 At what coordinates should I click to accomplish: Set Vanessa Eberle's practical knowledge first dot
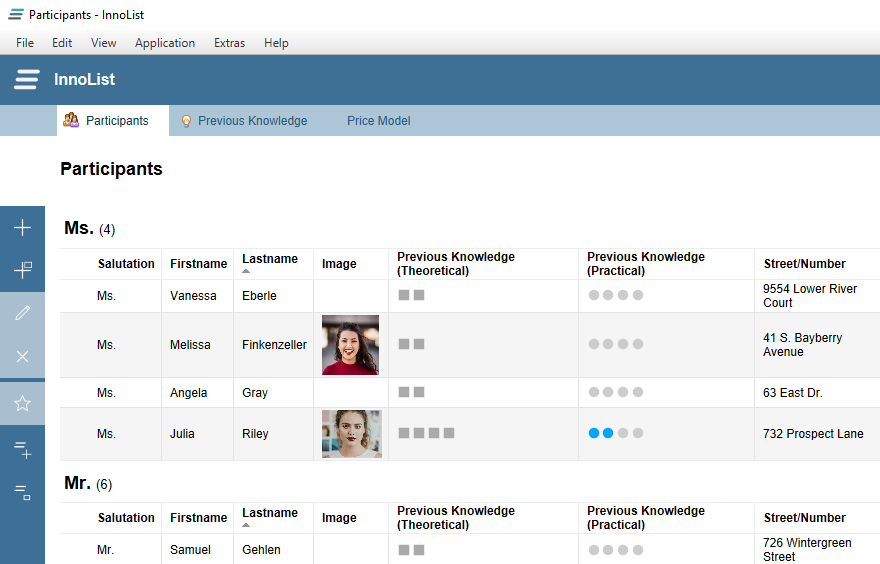click(x=594, y=295)
